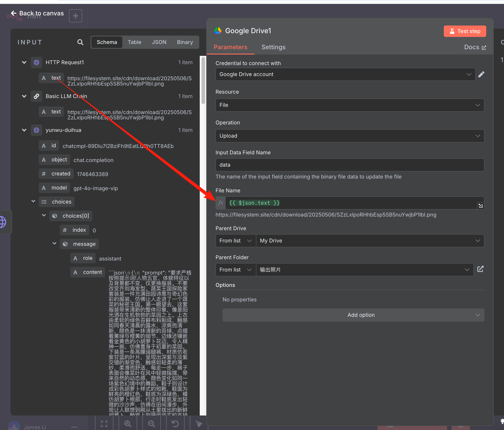Click the message object cube icon

coord(65,244)
